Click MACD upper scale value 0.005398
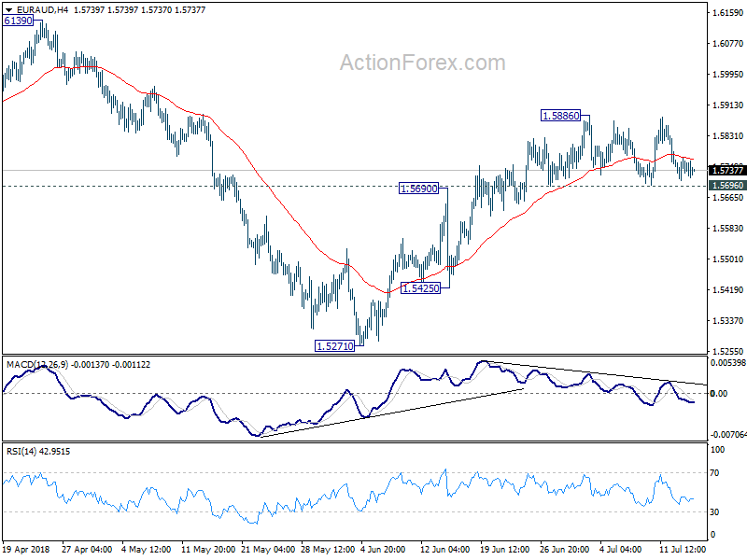Viewport: 747px width, 560px height. pos(728,363)
